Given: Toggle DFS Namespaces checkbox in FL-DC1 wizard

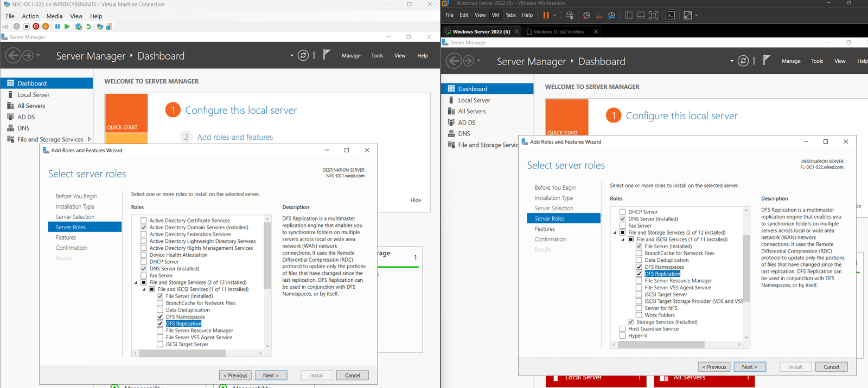Looking at the screenshot, I should tap(639, 267).
